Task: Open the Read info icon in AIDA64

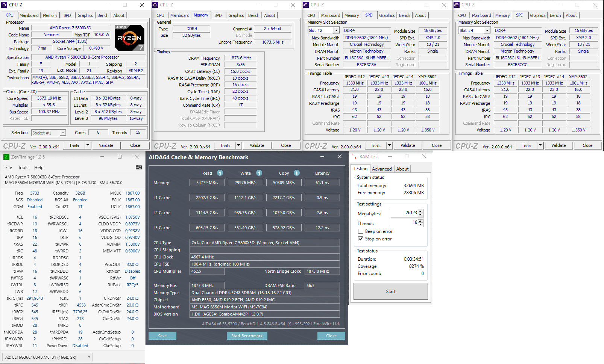Action: (220, 173)
